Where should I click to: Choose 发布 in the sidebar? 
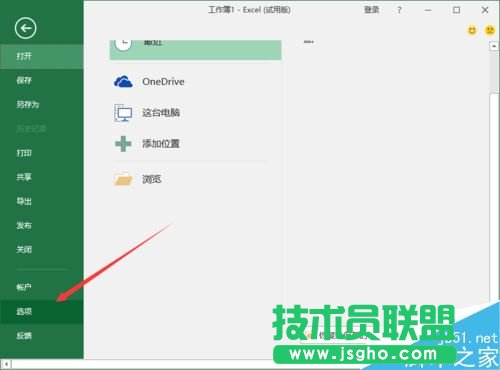coord(42,225)
